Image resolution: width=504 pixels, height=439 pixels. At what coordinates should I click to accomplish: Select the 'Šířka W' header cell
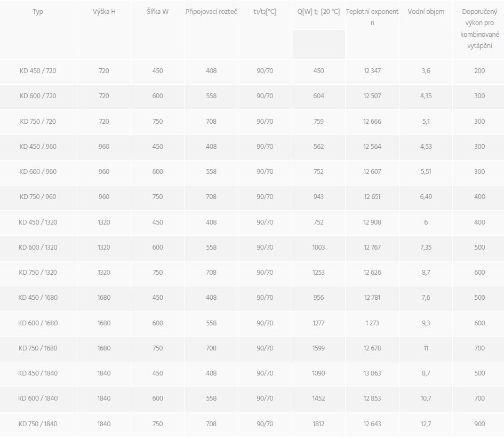[157, 12]
